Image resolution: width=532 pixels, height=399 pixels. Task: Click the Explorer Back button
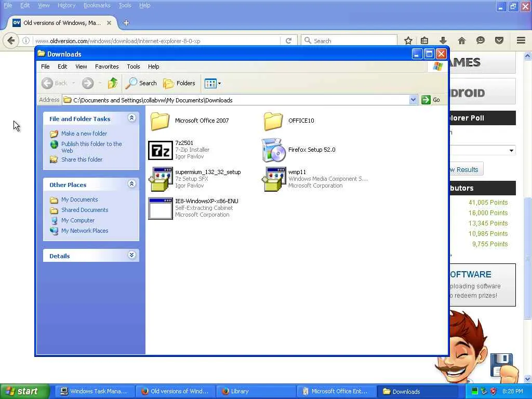tap(54, 83)
